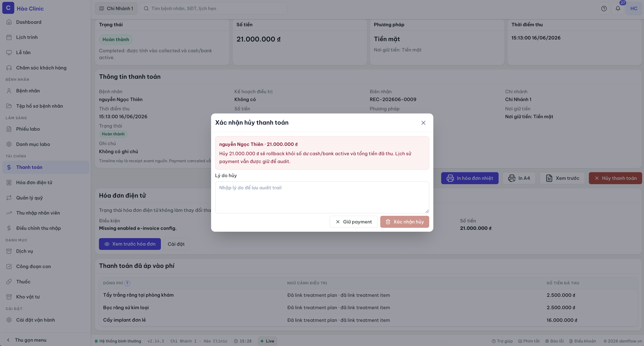Click the Tệp hồ sơ folder icon
This screenshot has width=644, height=346.
point(9,106)
